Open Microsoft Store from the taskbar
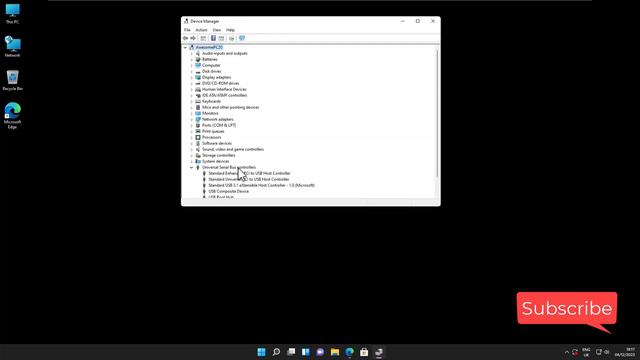 click(x=364, y=352)
